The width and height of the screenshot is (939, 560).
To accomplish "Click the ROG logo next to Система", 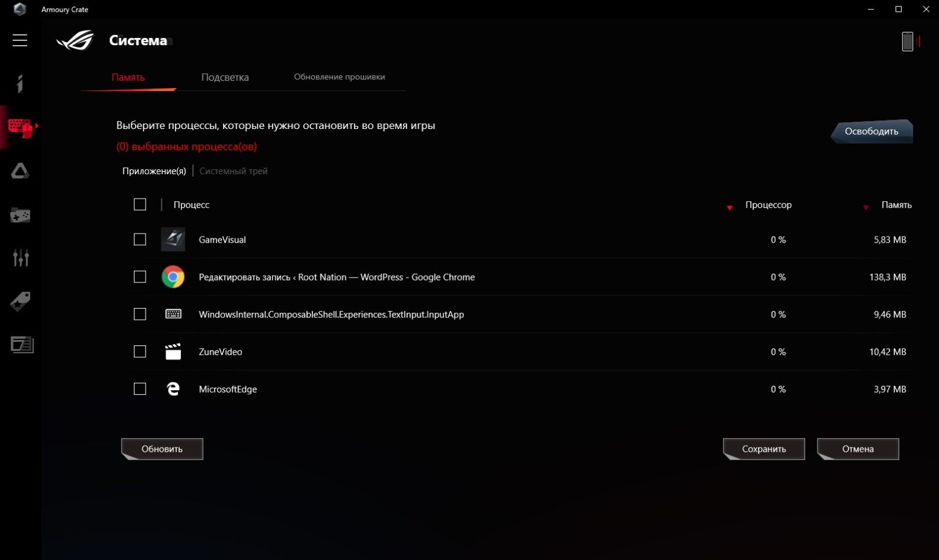I will point(75,40).
